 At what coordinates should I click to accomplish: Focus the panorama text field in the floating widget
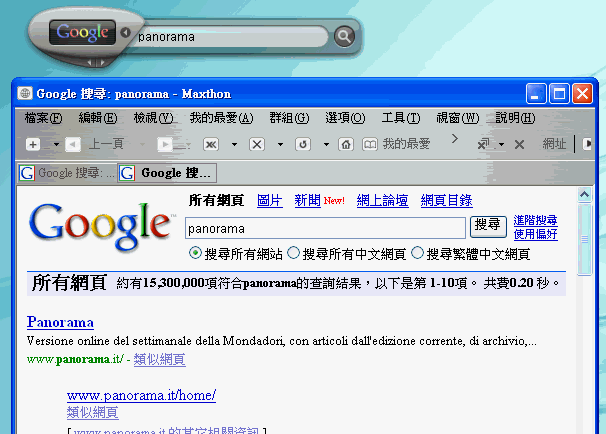232,37
